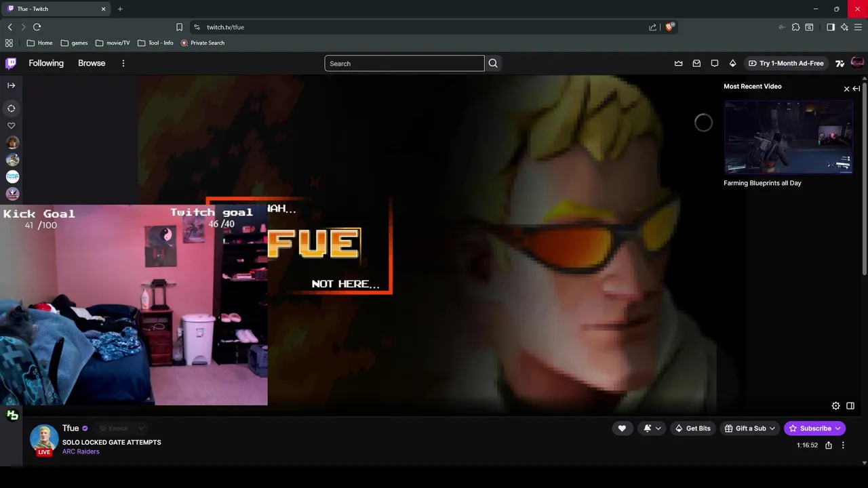Screen dimensions: 868x488
Task: Click the 7TV extension logo icon
Action: pos(840,63)
